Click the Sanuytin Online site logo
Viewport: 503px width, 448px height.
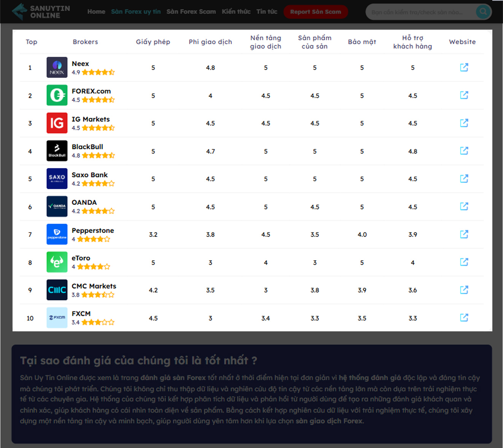[x=41, y=12]
